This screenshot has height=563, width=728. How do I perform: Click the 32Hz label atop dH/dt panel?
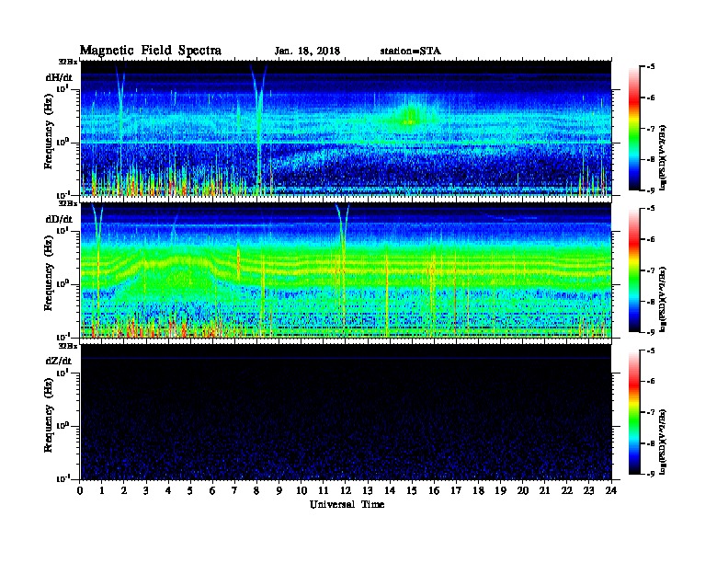click(x=68, y=62)
